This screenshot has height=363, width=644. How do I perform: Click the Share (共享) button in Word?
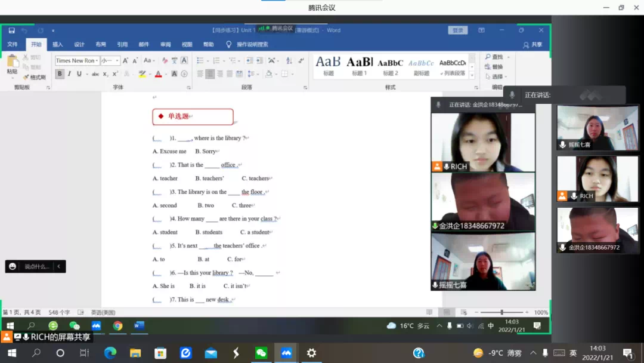(x=532, y=45)
